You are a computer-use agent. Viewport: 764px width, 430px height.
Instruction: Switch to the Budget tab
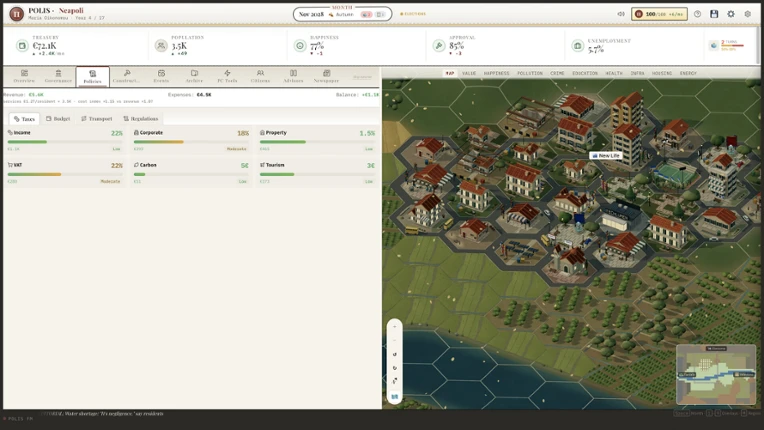[x=58, y=119]
